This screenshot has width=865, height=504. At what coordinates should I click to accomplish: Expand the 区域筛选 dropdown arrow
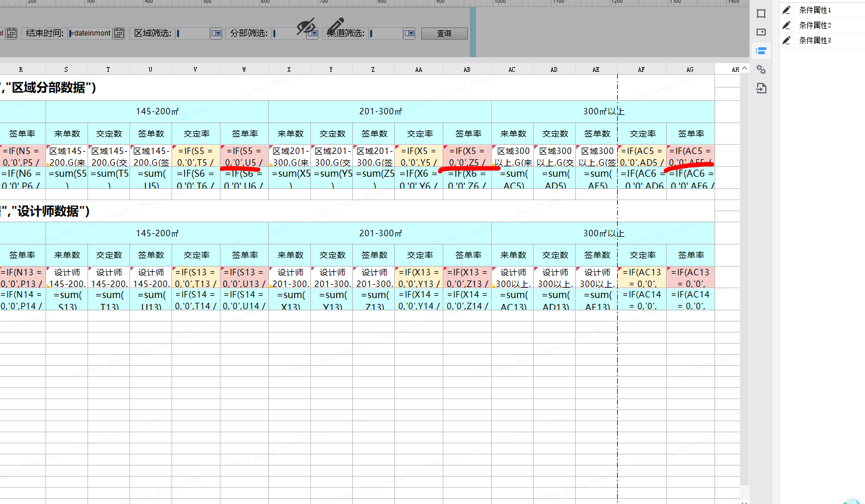[x=216, y=33]
